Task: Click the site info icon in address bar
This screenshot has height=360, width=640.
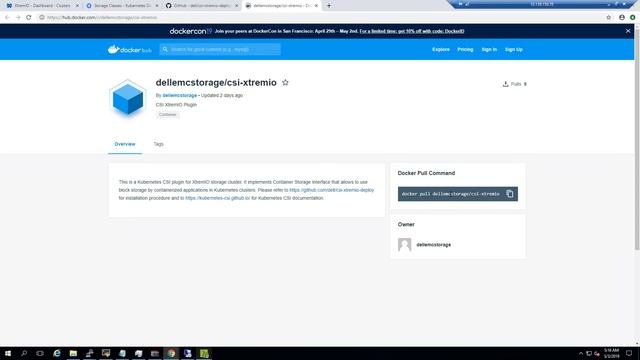Action: click(x=42, y=18)
